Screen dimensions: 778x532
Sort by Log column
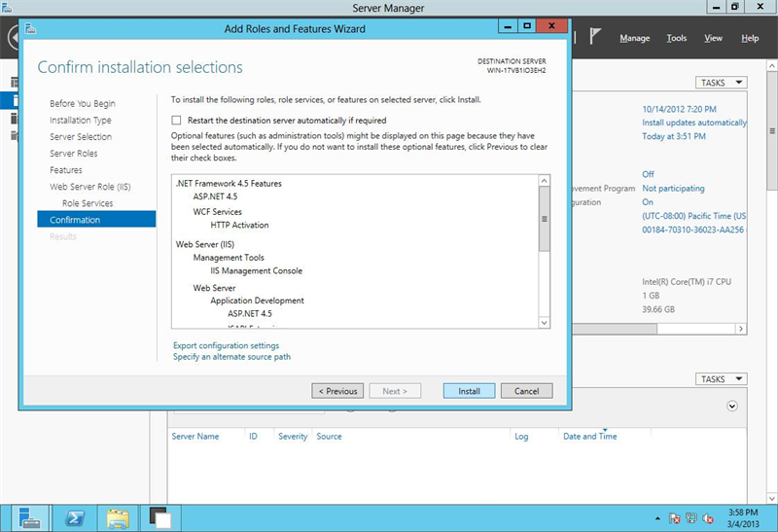[521, 437]
